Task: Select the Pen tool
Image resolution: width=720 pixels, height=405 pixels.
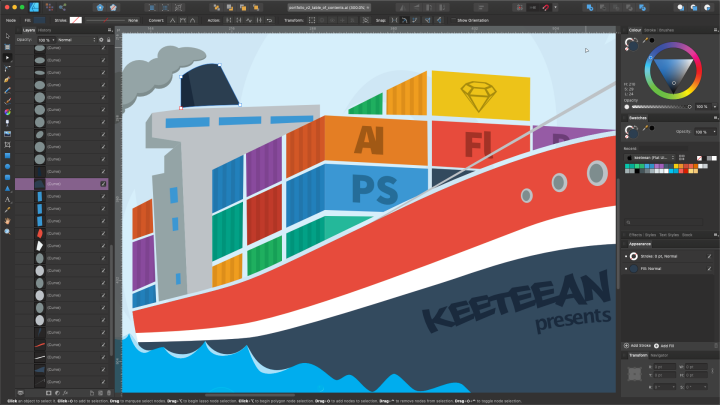Action: (x=7, y=79)
